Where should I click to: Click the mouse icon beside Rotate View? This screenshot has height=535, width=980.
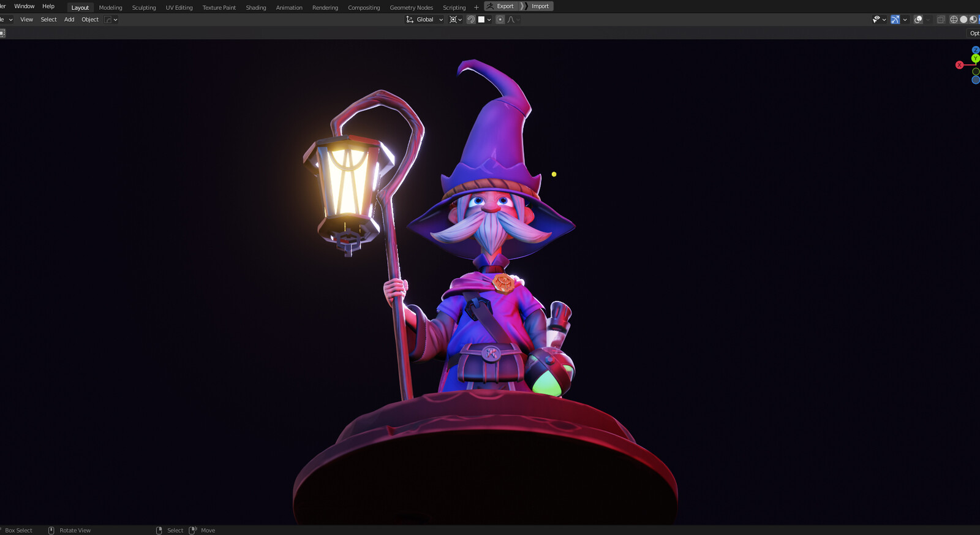coord(51,530)
